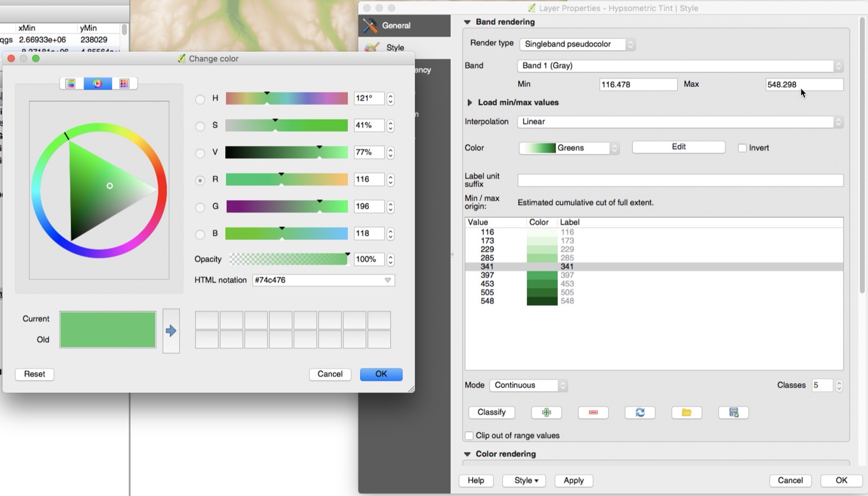
Task: Select the G green radio button
Action: click(x=200, y=208)
